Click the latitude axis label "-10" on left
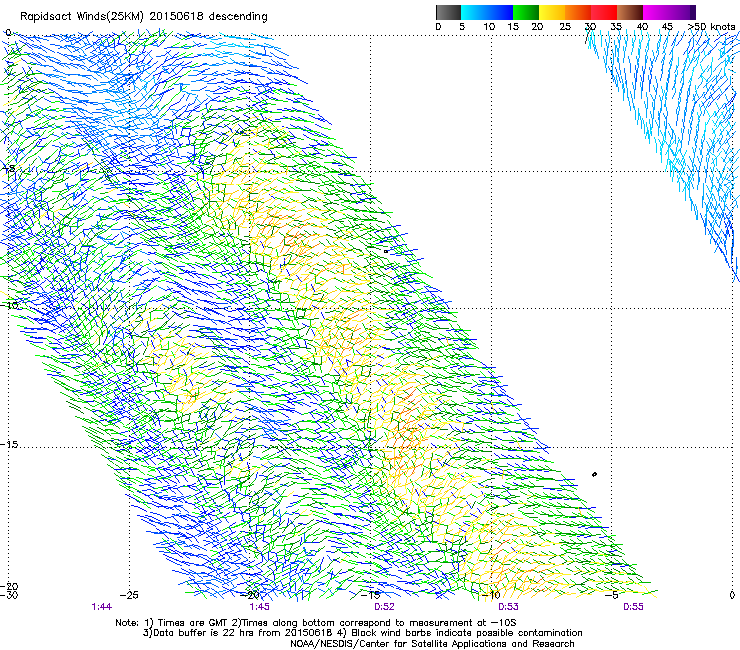The image size is (740, 650). click(x=9, y=305)
